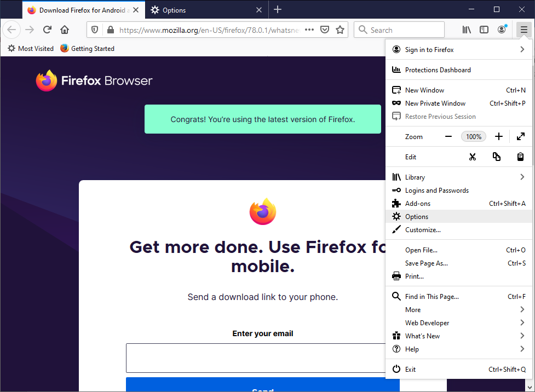Enter full screen via the zoom row icon
535x392 pixels.
(x=520, y=136)
